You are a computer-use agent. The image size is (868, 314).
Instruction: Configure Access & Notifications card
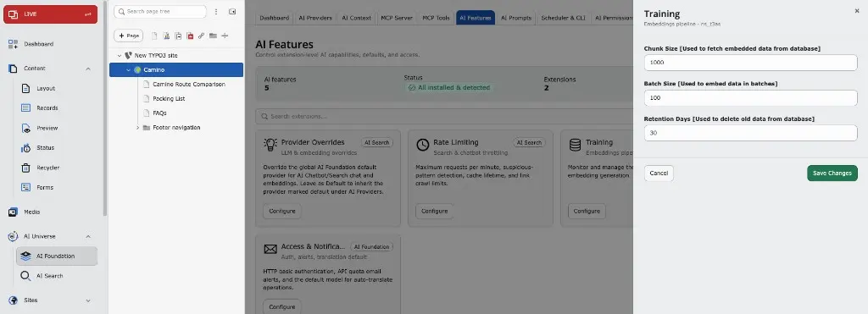(x=281, y=307)
